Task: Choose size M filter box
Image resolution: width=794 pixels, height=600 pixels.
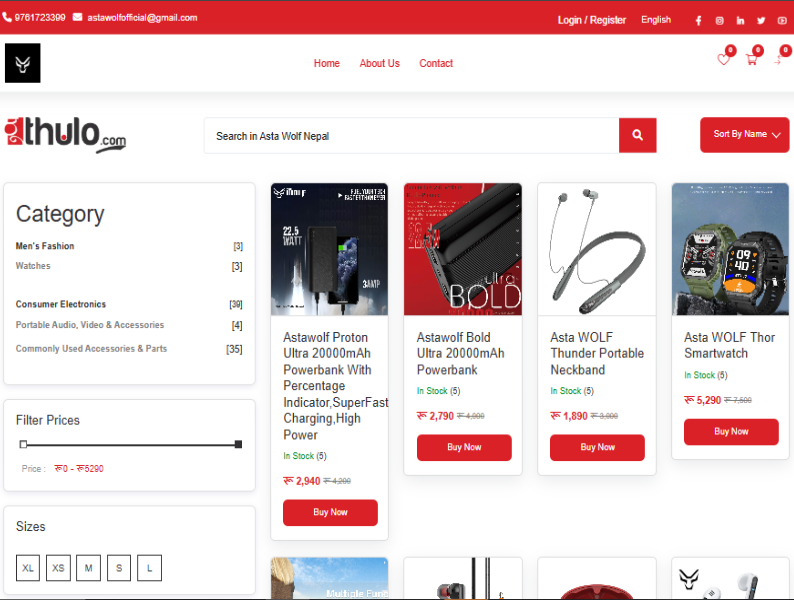Action: pyautogui.click(x=89, y=568)
